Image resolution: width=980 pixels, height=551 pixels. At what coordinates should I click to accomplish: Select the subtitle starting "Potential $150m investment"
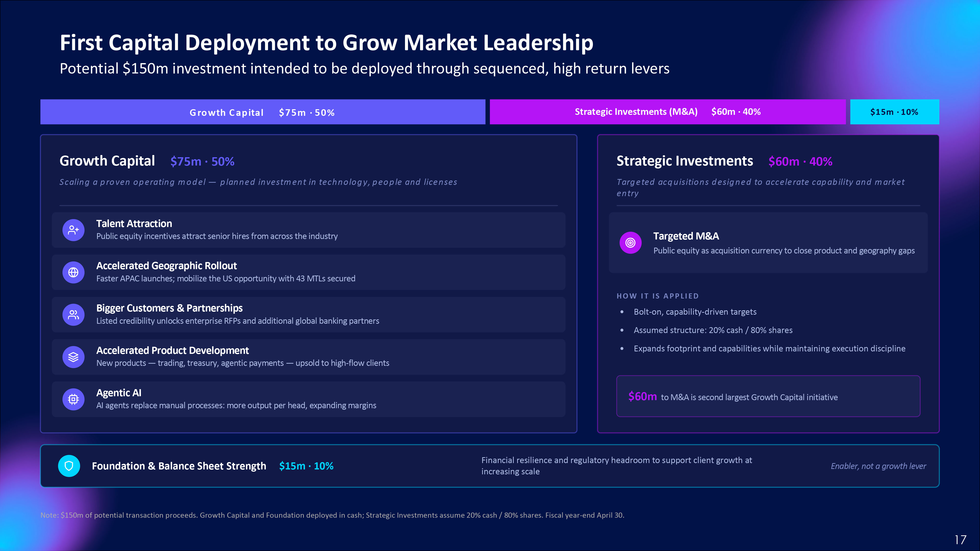[365, 69]
